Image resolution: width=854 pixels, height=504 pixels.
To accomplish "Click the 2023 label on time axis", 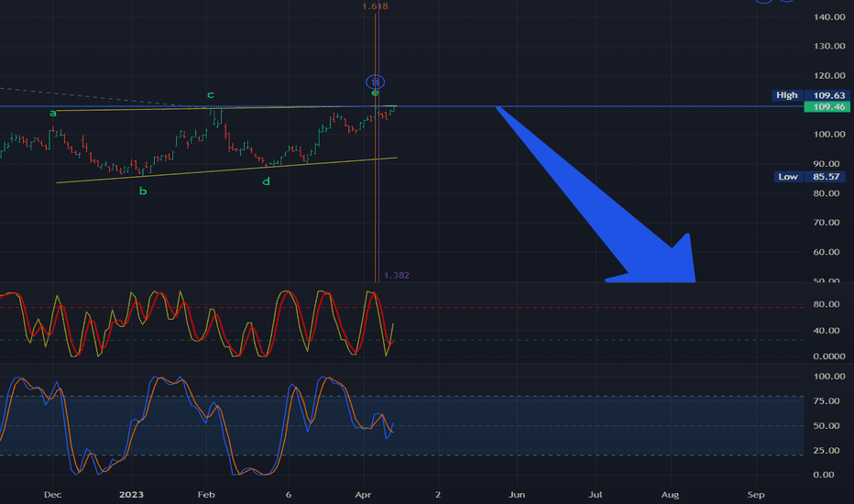I will 131,495.
